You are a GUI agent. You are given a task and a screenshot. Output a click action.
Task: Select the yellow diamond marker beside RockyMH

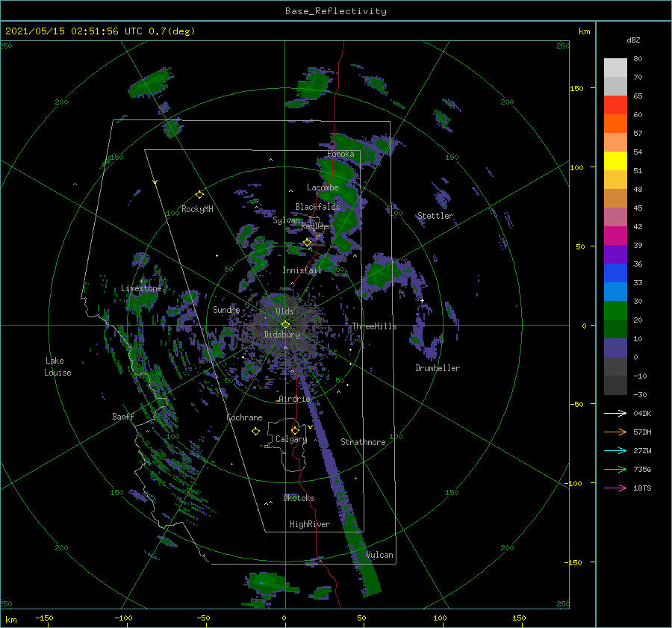[199, 195]
